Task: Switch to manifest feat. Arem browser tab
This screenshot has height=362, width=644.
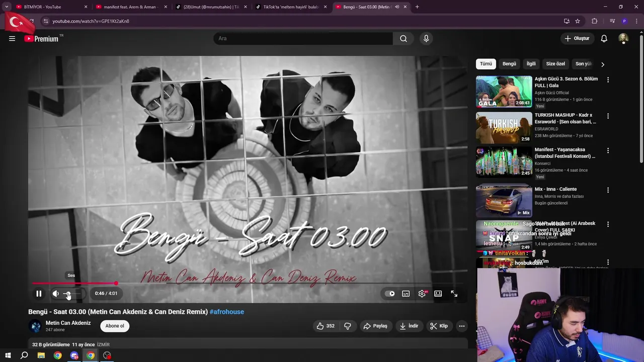Action: tap(130, 7)
